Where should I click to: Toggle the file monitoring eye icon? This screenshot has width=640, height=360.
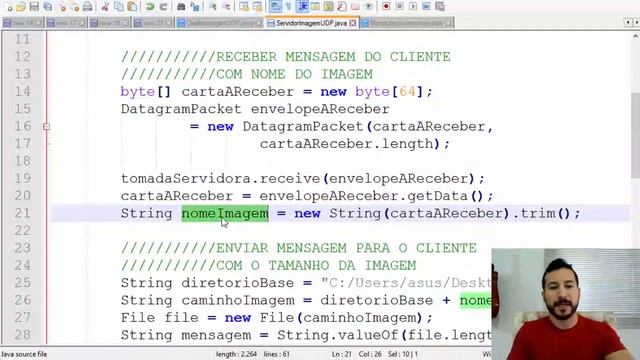(x=368, y=7)
